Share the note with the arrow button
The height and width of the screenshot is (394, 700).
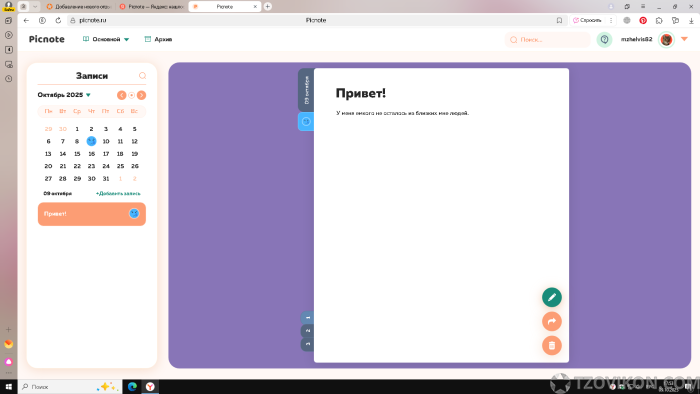(x=552, y=321)
